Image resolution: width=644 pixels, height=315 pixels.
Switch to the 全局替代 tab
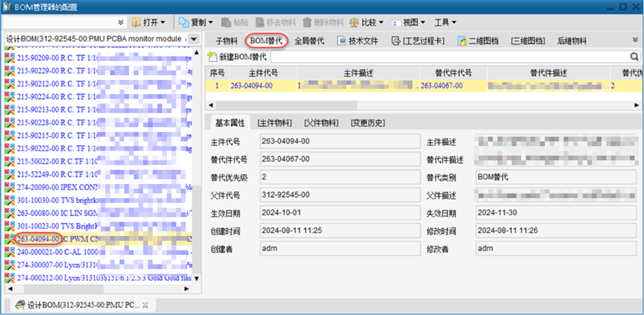[309, 41]
